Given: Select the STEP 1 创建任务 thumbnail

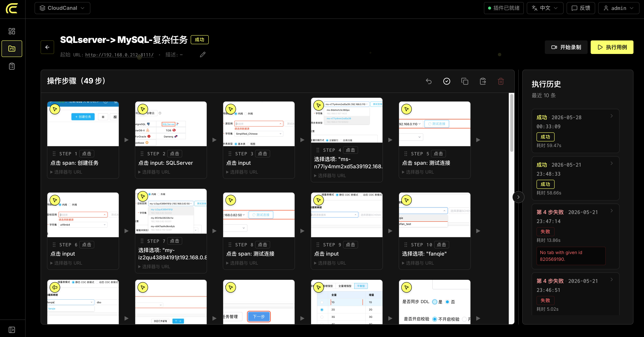Looking at the screenshot, I should click(83, 124).
